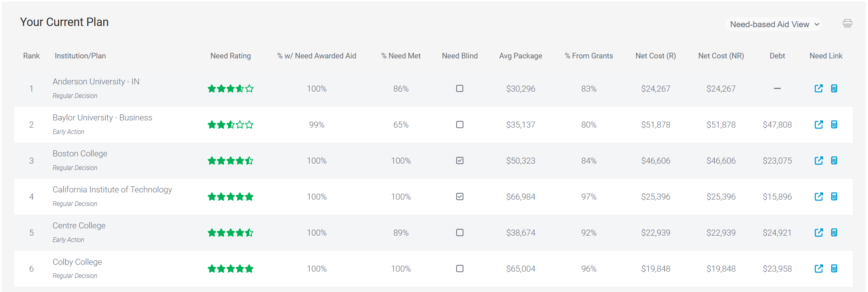This screenshot has width=868, height=292.
Task: Sort by Need Rating column header
Action: coord(231,56)
